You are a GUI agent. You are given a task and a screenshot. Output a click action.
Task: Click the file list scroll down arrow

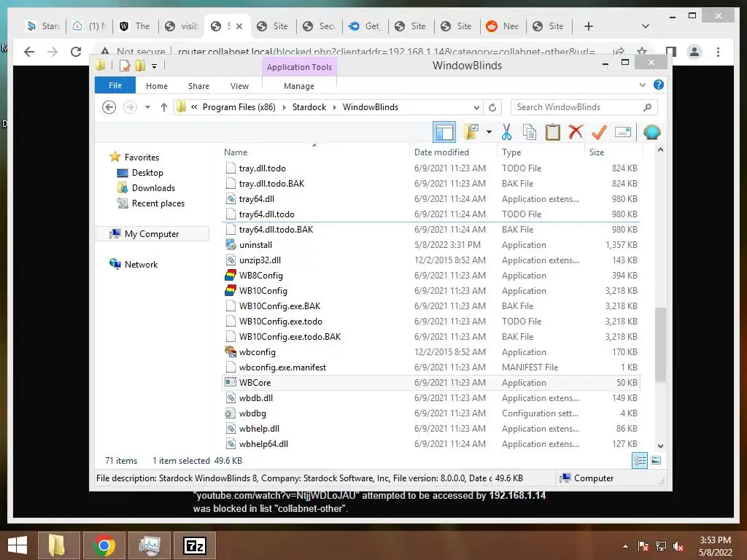click(660, 446)
